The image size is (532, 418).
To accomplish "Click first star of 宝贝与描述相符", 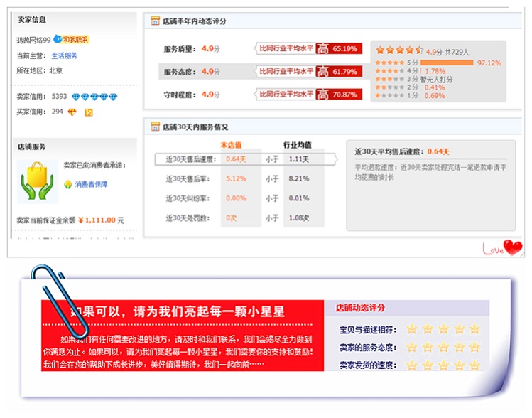I will point(411,328).
